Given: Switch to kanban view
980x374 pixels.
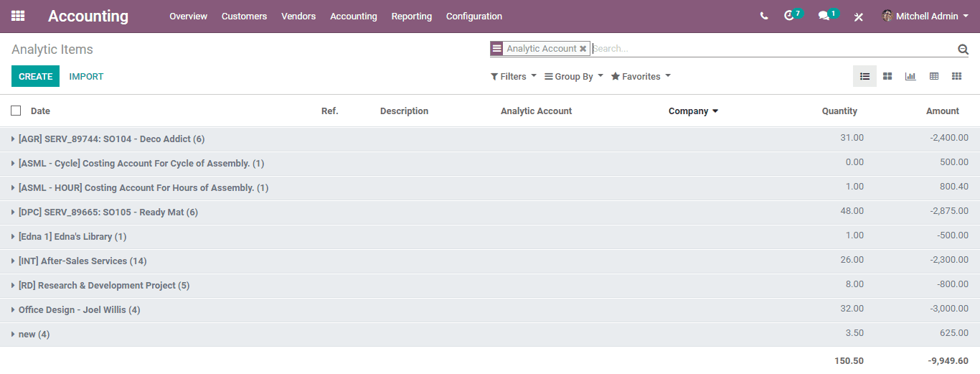Looking at the screenshot, I should (887, 76).
